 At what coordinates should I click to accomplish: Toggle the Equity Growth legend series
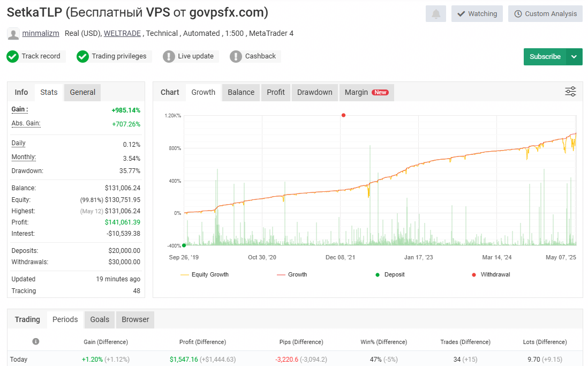coord(205,274)
